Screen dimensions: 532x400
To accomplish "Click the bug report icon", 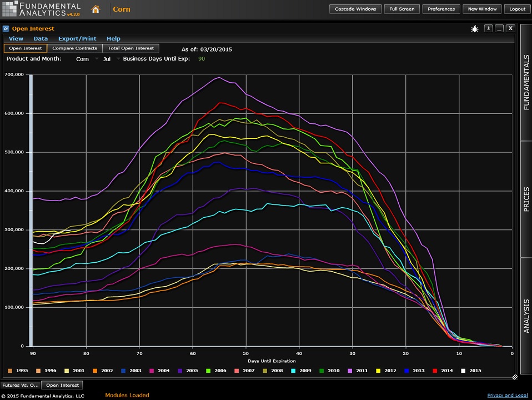I will pos(475,29).
